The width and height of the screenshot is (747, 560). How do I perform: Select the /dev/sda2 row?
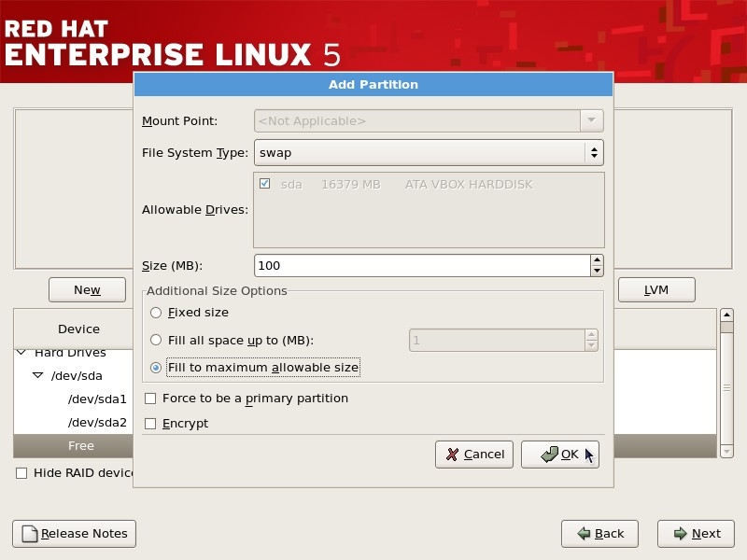click(x=97, y=423)
